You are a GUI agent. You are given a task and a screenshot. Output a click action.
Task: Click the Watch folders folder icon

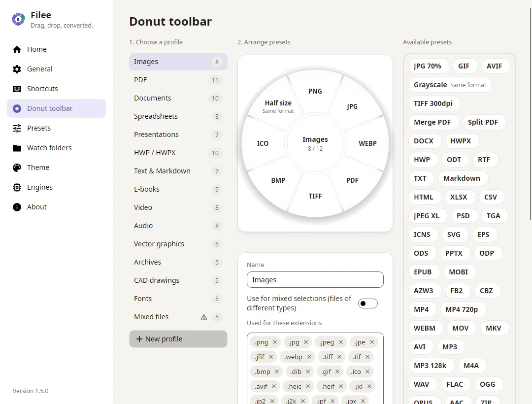[x=17, y=148]
